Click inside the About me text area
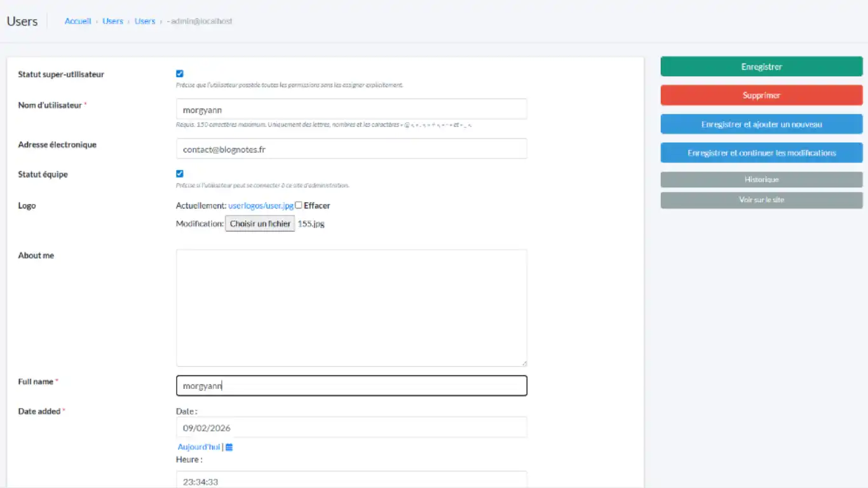This screenshot has height=488, width=868. [x=351, y=308]
